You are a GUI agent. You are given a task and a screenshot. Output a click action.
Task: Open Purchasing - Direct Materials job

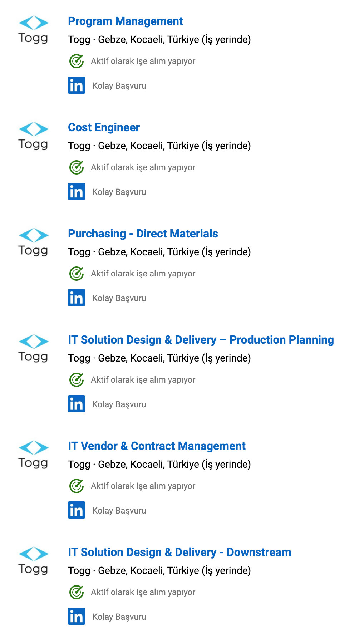pyautogui.click(x=143, y=234)
